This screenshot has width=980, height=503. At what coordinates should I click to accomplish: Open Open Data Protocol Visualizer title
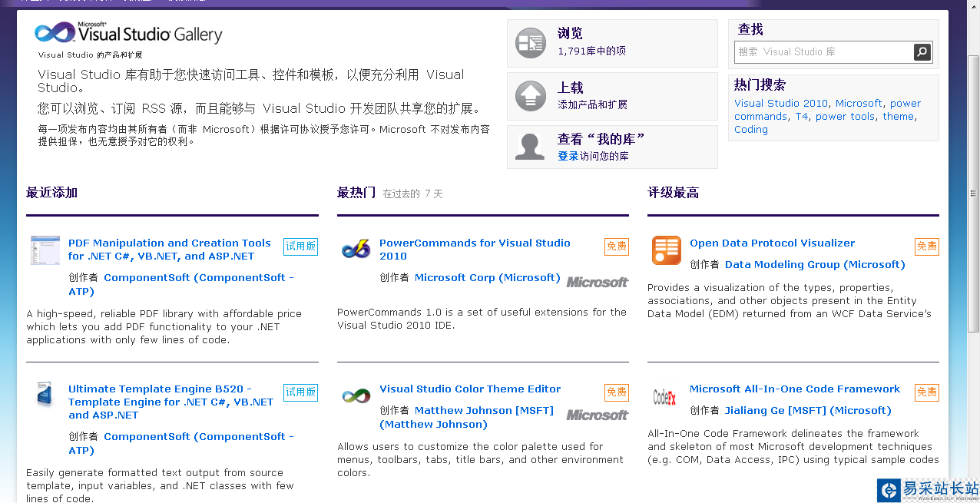(x=772, y=243)
